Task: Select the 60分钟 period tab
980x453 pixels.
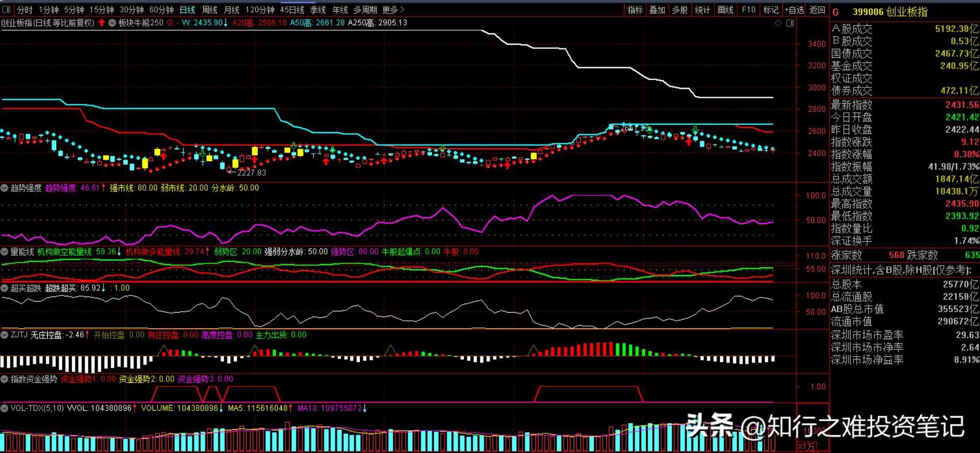Action: click(161, 10)
